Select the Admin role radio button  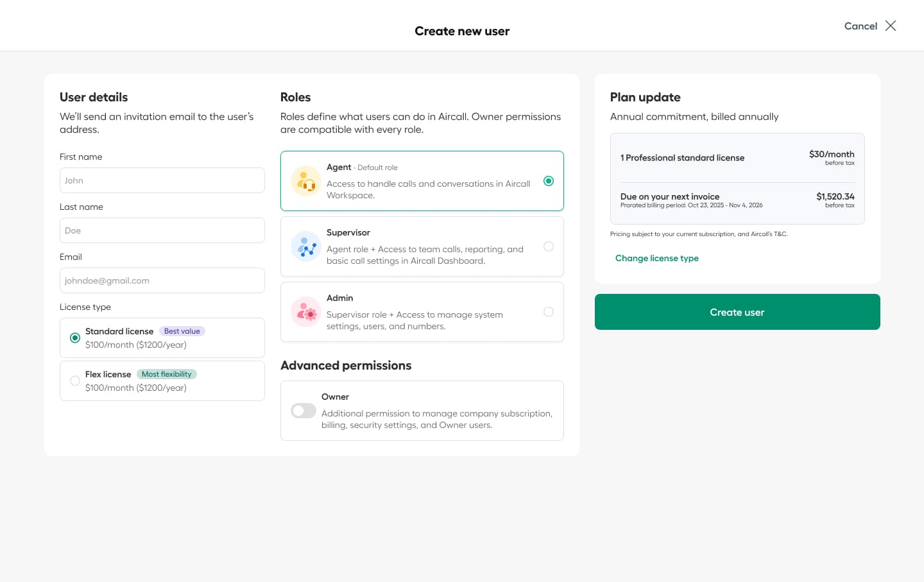pyautogui.click(x=549, y=312)
